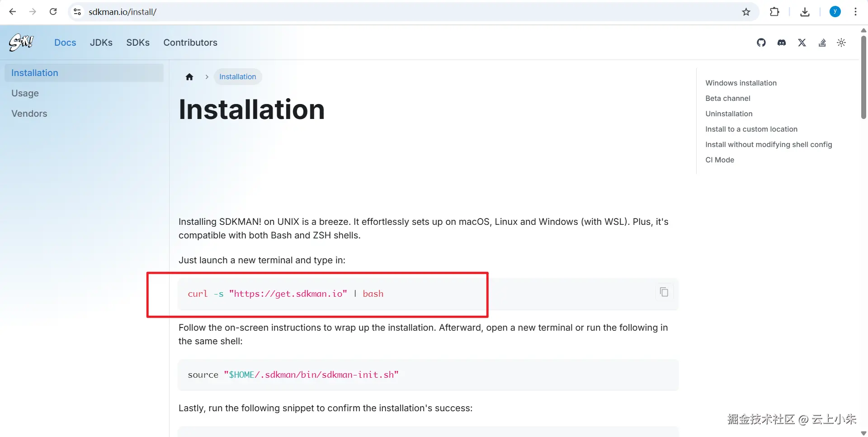Open the Contributors navigation item
Image resolution: width=868 pixels, height=437 pixels.
click(190, 43)
